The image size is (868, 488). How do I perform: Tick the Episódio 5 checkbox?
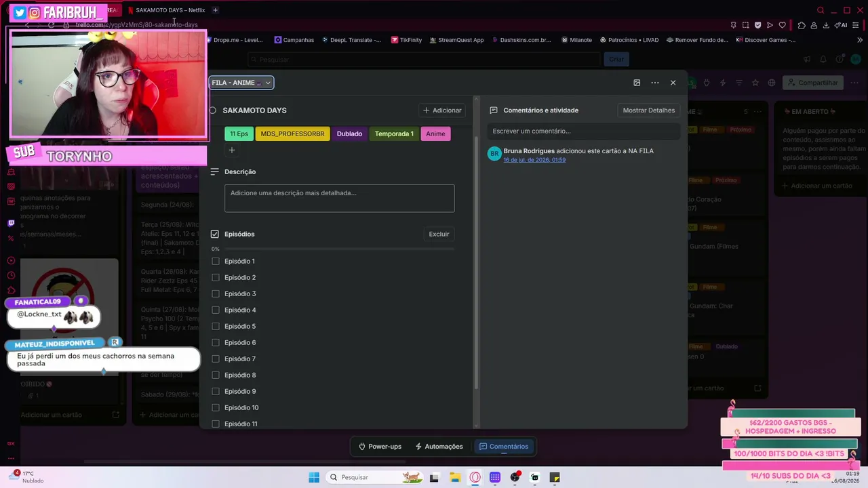point(216,326)
